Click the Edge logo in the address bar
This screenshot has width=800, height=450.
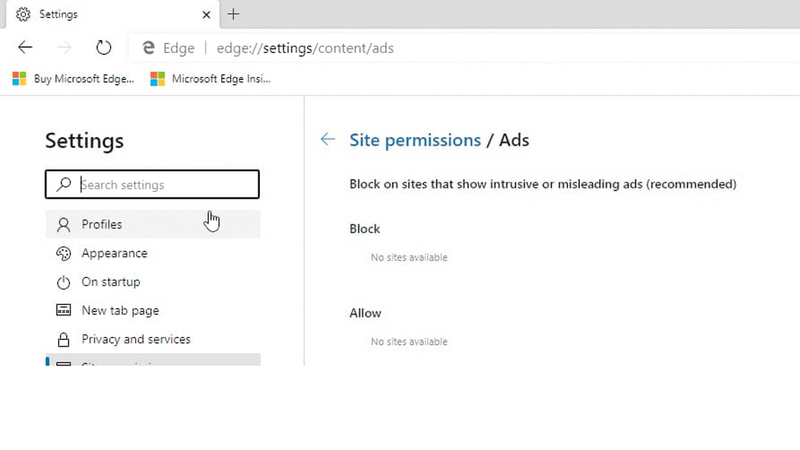pos(149,48)
